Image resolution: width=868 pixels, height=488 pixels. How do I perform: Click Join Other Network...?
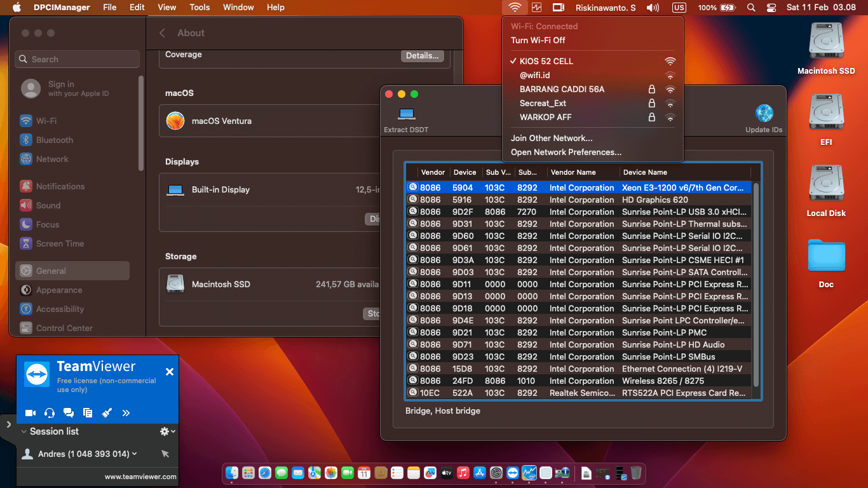552,138
